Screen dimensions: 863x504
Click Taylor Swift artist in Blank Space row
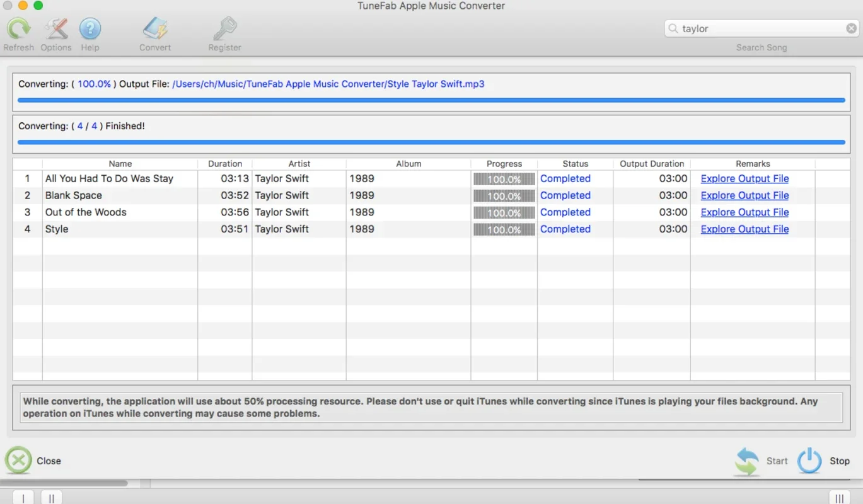[282, 196]
